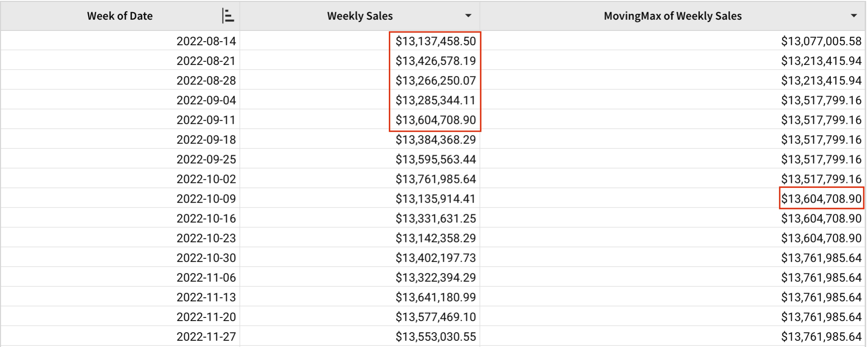Select the Weekly Sales value $13,426,578.19

[x=435, y=61]
